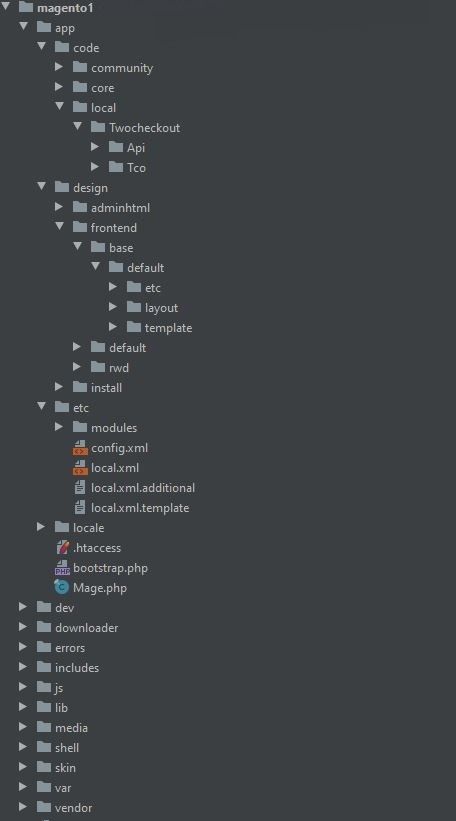Click the Mage.php class icon
The width and height of the screenshot is (456, 821).
point(62,587)
